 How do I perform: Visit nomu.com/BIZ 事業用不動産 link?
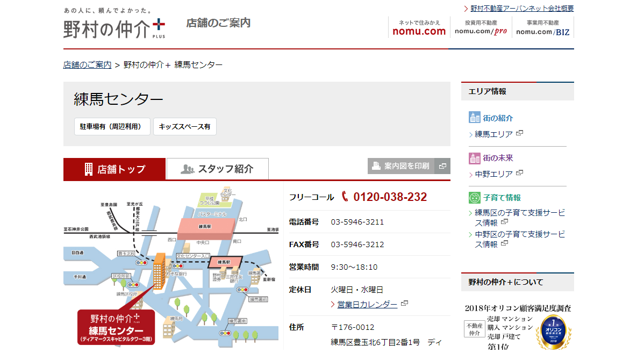(542, 27)
